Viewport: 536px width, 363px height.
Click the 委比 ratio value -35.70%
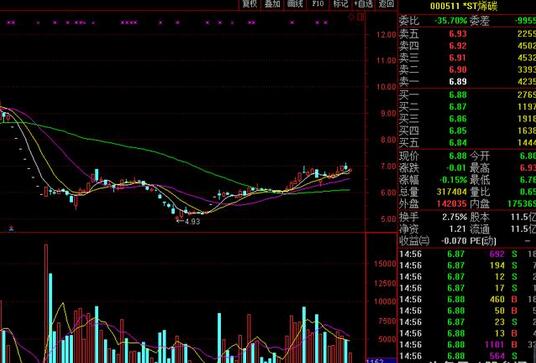click(451, 21)
